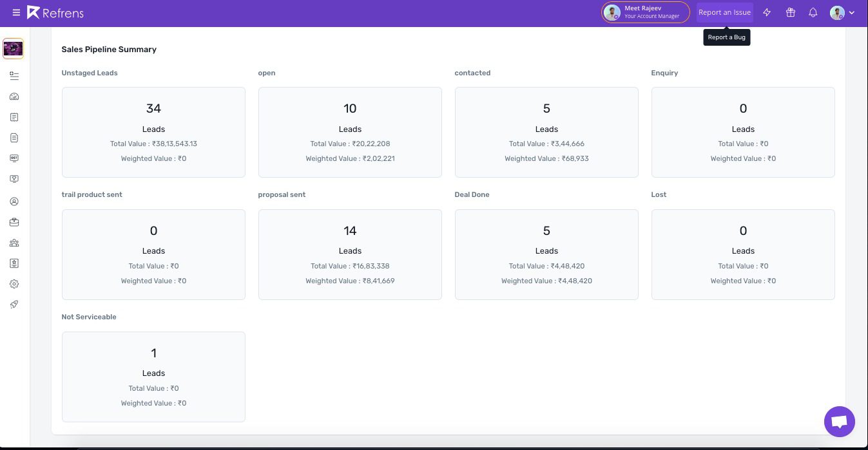
Task: Open the star badge sidebar icon
Action: pos(14,263)
